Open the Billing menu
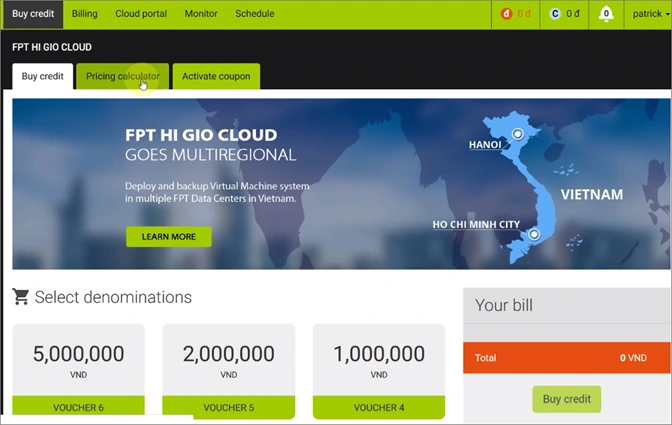 click(84, 14)
